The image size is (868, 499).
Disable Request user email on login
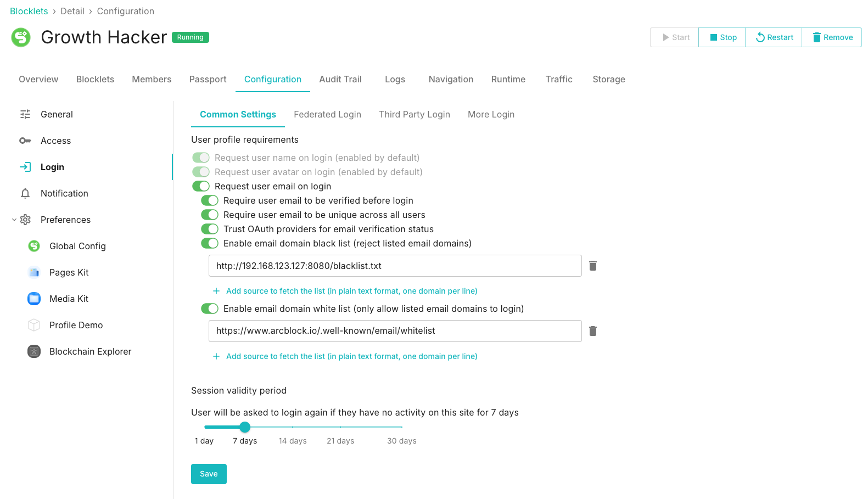click(201, 186)
